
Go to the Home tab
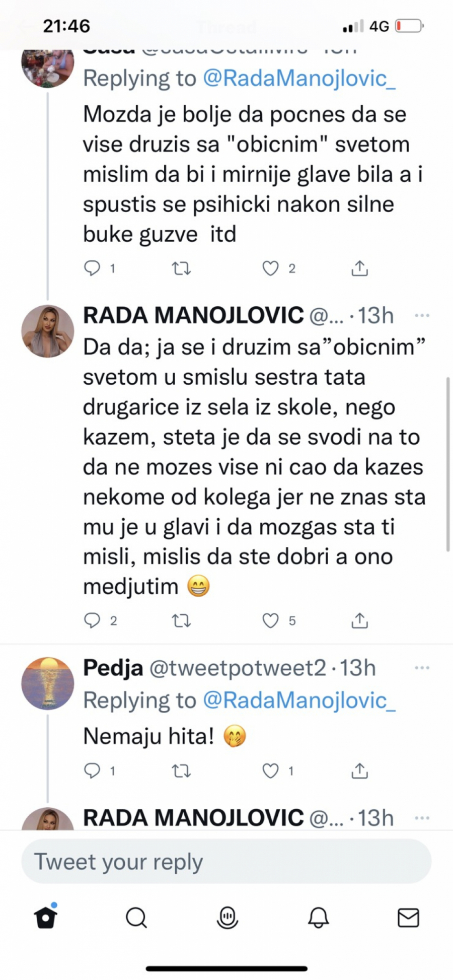click(46, 918)
